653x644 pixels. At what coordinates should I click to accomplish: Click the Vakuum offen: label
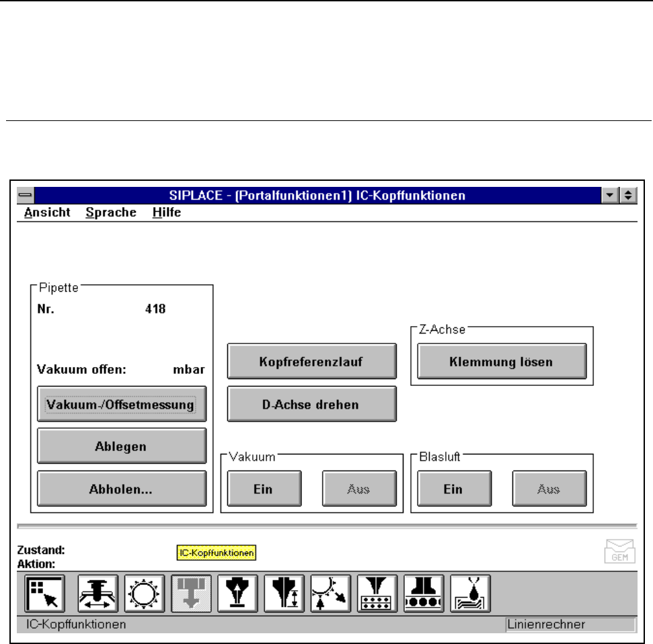coord(81,369)
